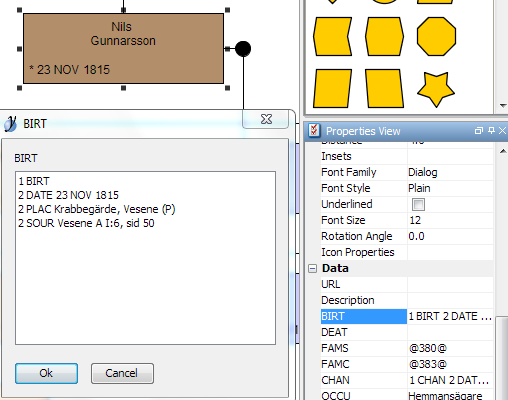This screenshot has height=400, width=508.
Task: Close the BIRT dialog
Action: pos(266,119)
